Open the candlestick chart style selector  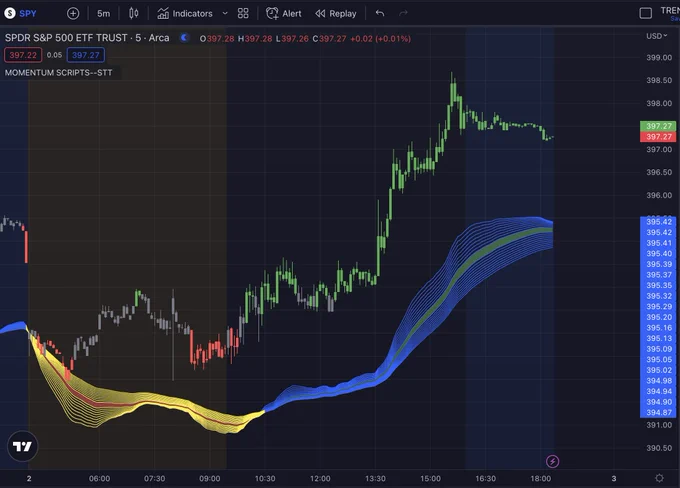point(134,13)
